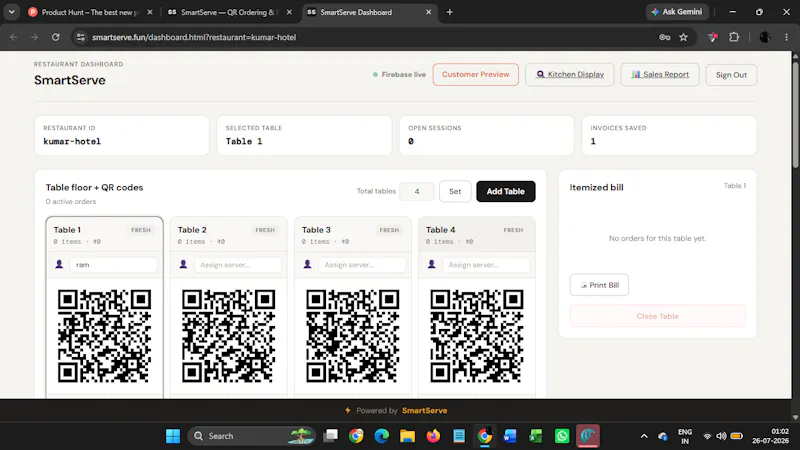Viewport: 800px width, 450px height.
Task: Close the SmartServe QR Ordering tab
Action: [289, 12]
